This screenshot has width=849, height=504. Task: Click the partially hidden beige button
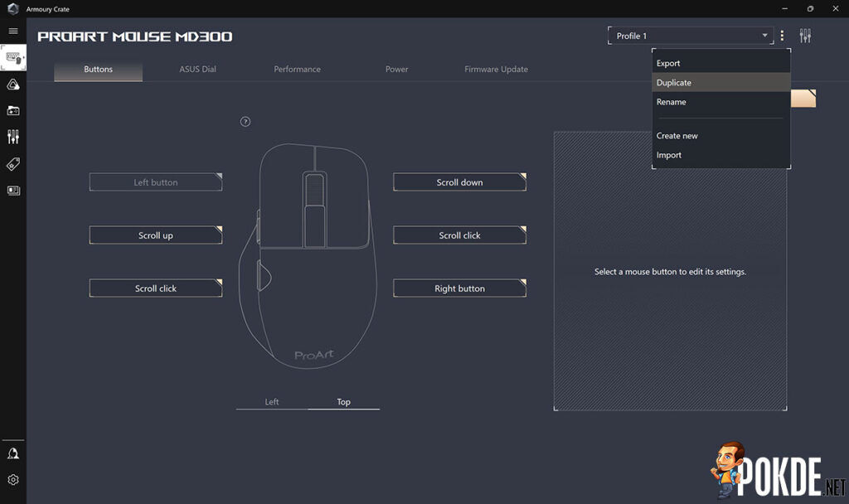(803, 99)
